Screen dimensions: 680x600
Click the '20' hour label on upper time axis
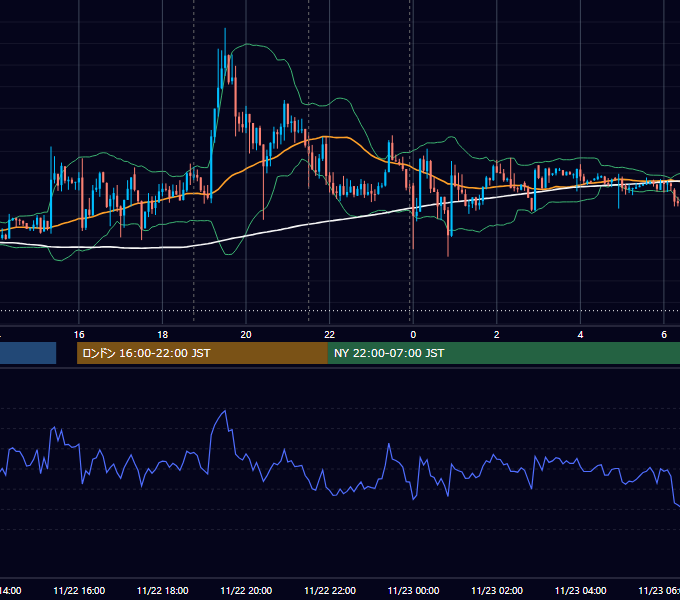[246, 335]
